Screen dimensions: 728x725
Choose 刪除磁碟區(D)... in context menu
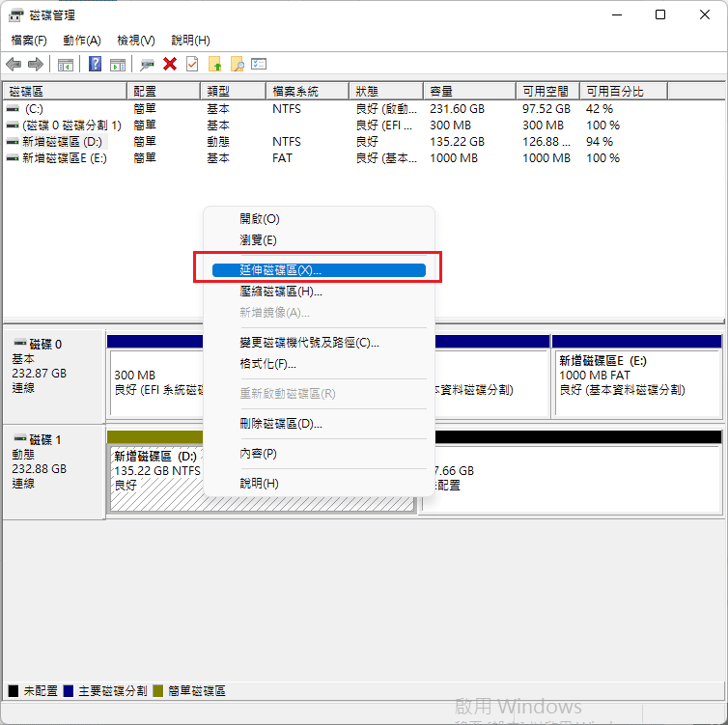coord(319,423)
